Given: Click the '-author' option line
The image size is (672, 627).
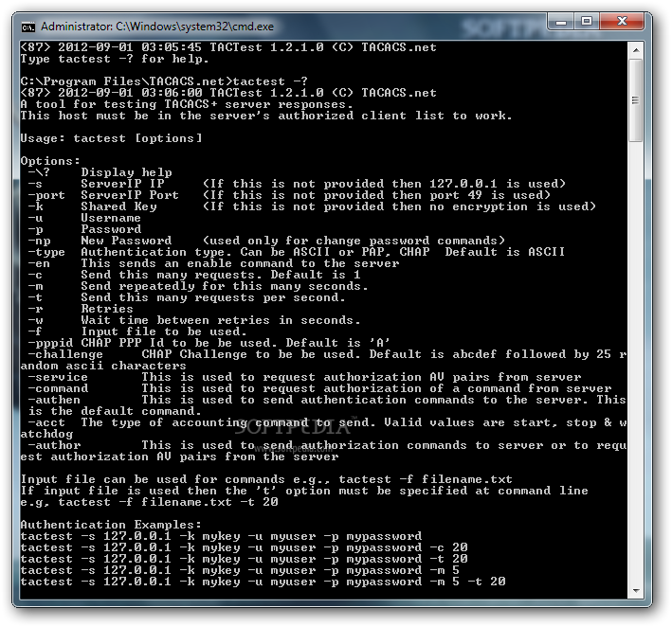Looking at the screenshot, I should pyautogui.click(x=323, y=451).
